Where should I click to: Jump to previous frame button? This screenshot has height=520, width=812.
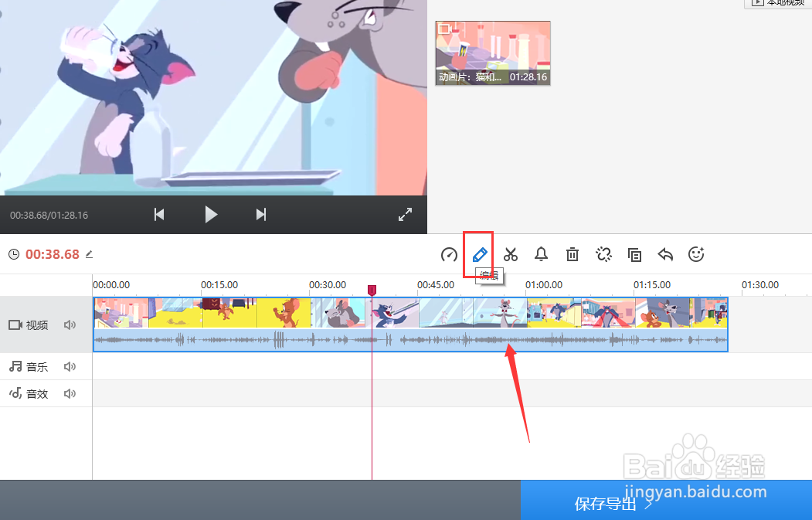(x=159, y=215)
